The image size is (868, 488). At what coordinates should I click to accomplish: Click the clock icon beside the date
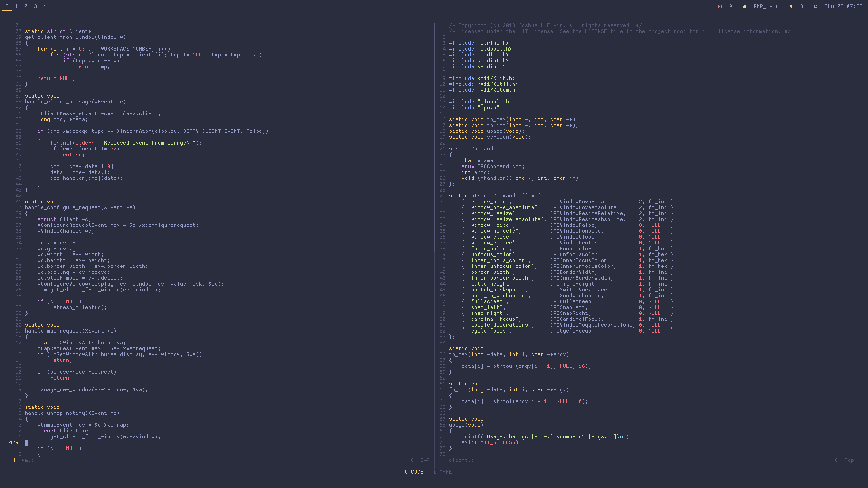[x=815, y=6]
